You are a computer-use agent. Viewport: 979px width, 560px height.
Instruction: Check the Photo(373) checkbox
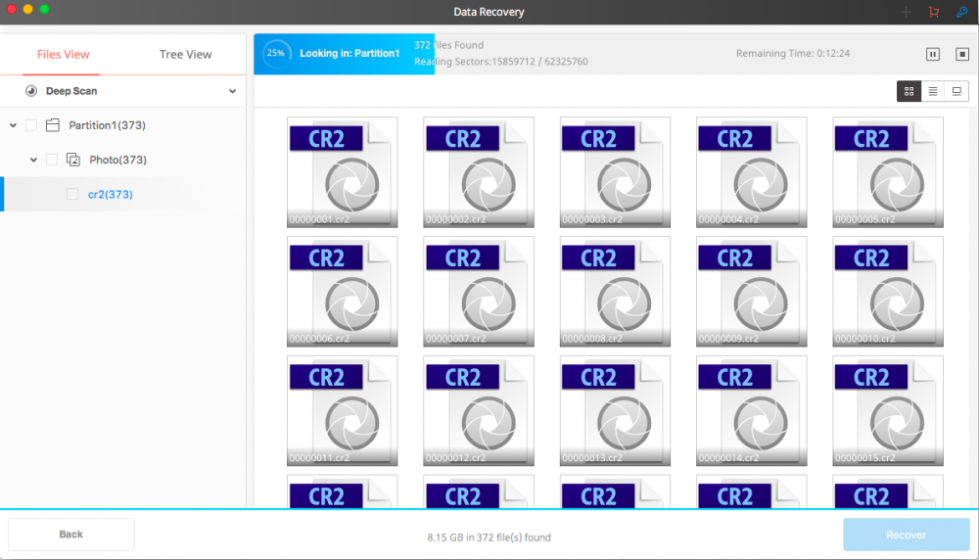52,160
